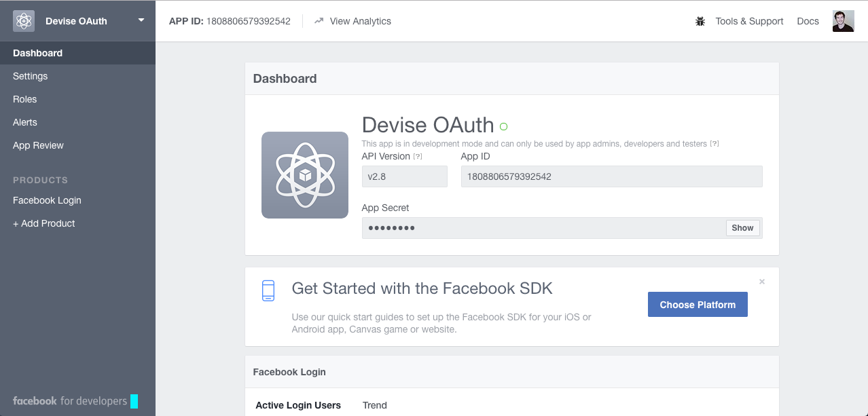The width and height of the screenshot is (868, 416).
Task: Click the Devise OAuth app logo icon
Action: [x=23, y=20]
